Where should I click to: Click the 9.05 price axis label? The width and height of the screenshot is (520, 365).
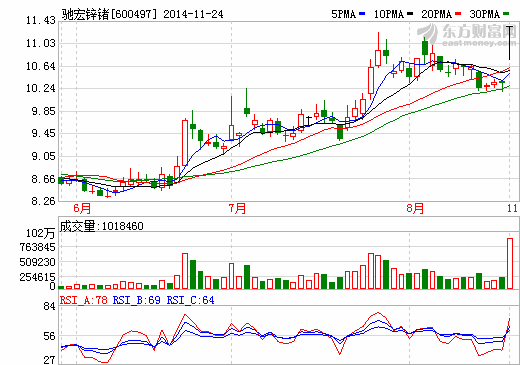click(x=43, y=156)
